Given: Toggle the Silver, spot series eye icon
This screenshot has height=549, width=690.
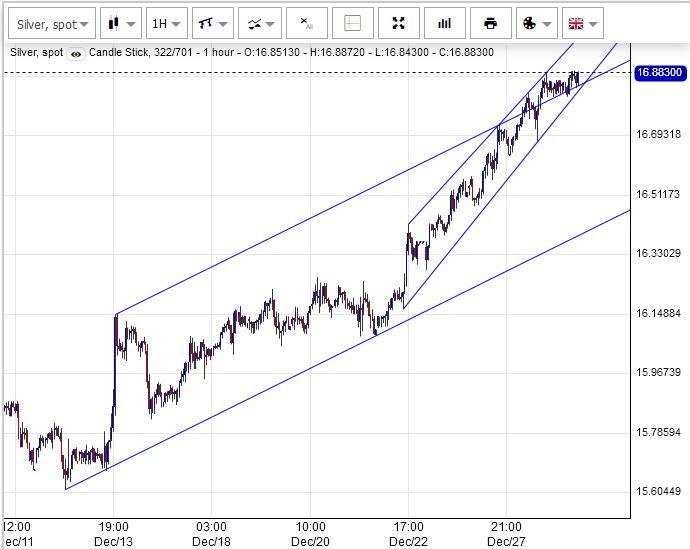Looking at the screenshot, I should 76,54.
